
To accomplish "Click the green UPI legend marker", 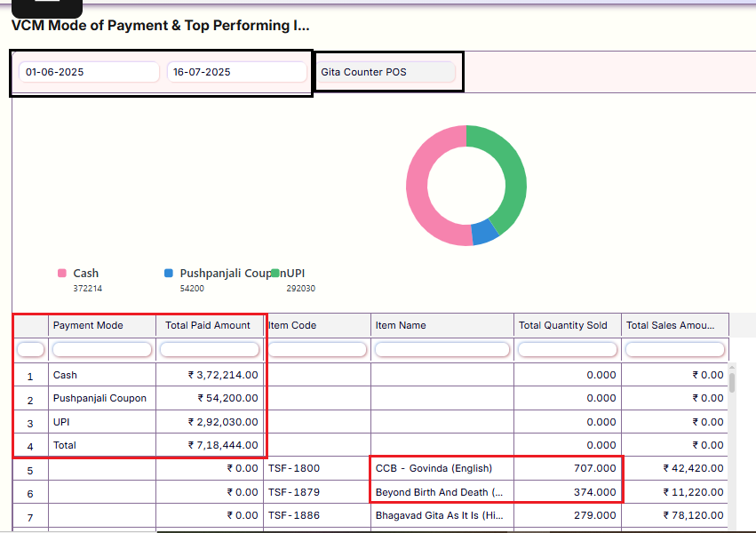I will click(x=276, y=274).
